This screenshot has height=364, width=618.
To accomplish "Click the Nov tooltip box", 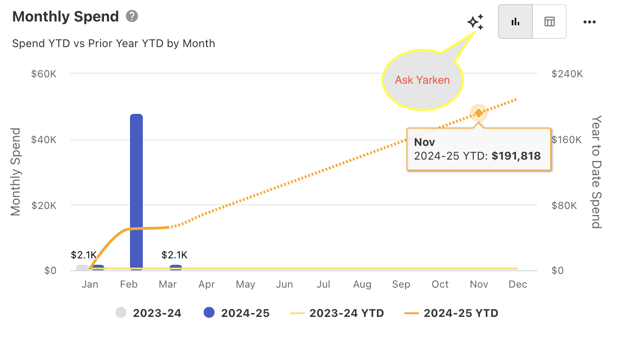I will (x=478, y=150).
